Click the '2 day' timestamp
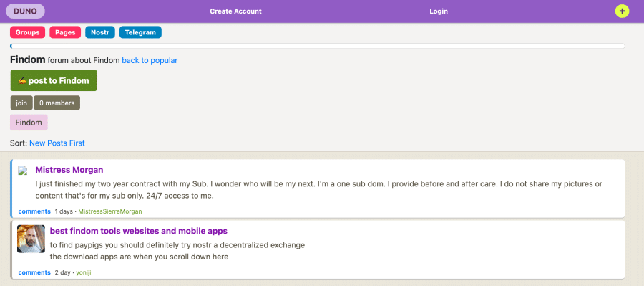This screenshot has height=286, width=644. tap(62, 272)
